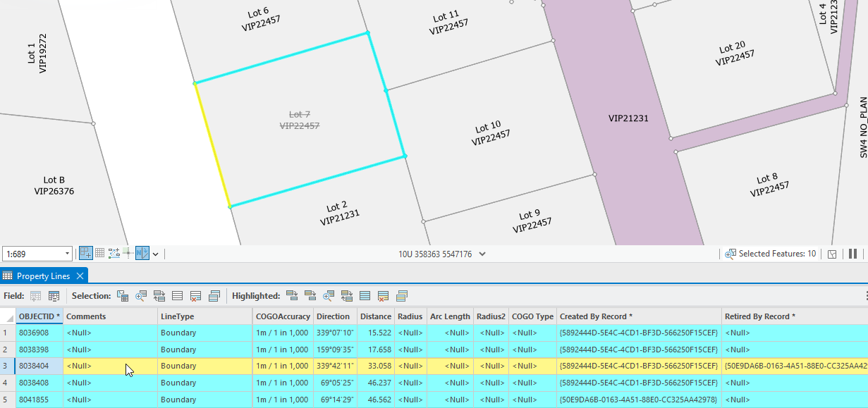This screenshot has height=408, width=868.
Task: Click the Radius2 column header
Action: point(491,316)
